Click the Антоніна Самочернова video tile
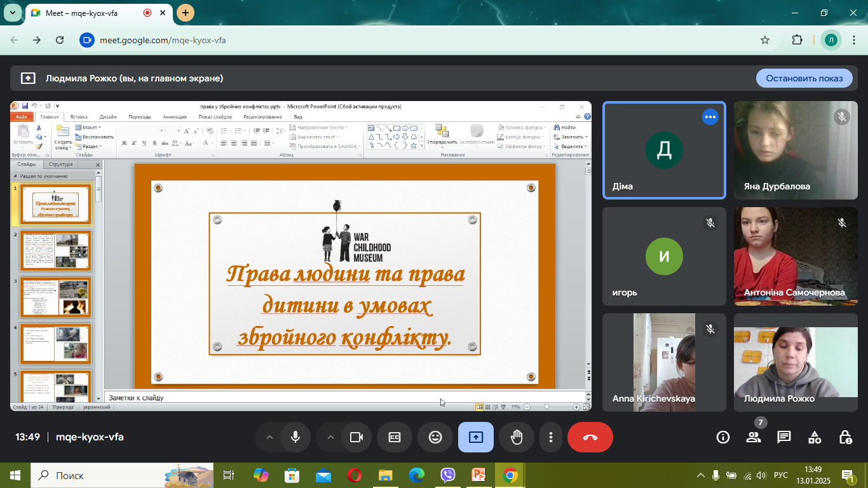Image resolution: width=868 pixels, height=488 pixels. coord(796,256)
